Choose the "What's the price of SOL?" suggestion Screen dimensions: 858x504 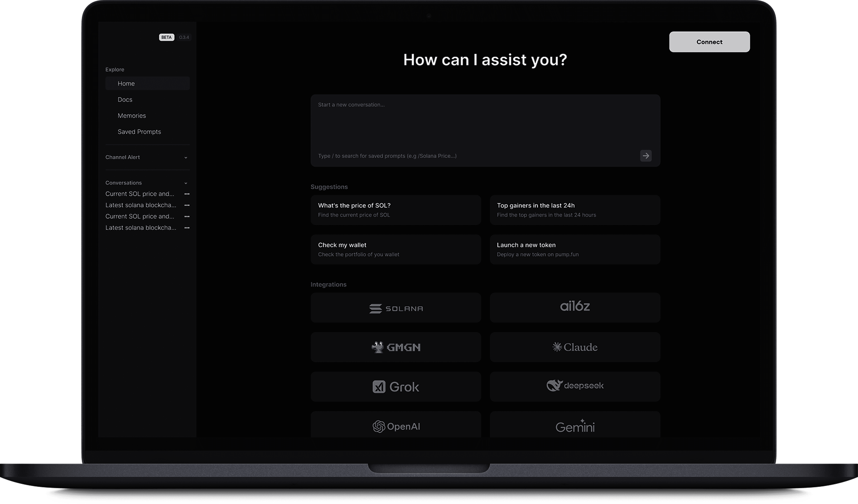click(396, 210)
